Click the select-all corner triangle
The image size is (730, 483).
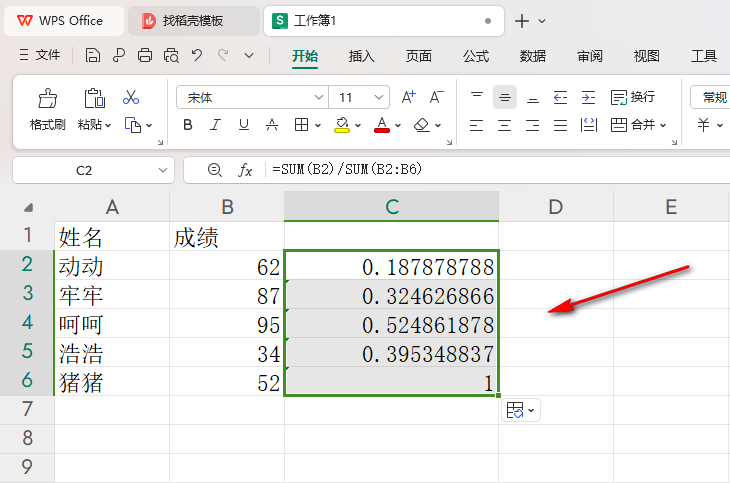[x=28, y=208]
